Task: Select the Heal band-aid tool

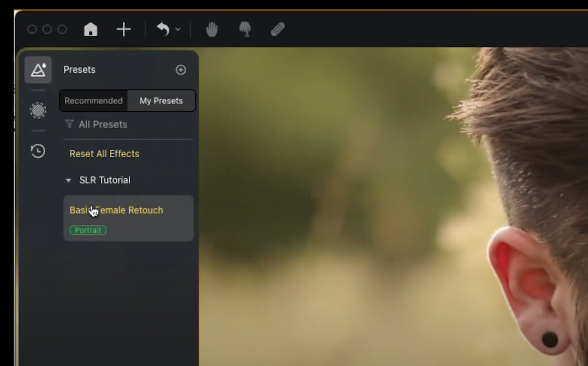Action: (x=277, y=29)
